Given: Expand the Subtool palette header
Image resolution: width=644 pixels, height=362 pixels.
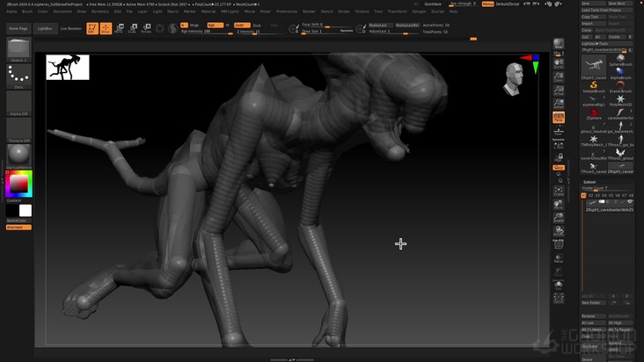Looking at the screenshot, I should [x=589, y=182].
